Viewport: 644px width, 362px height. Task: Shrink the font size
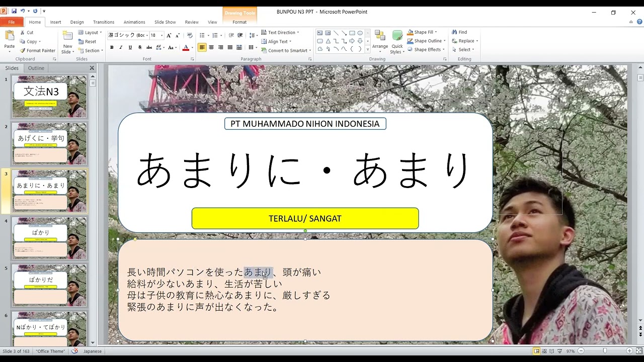point(178,35)
